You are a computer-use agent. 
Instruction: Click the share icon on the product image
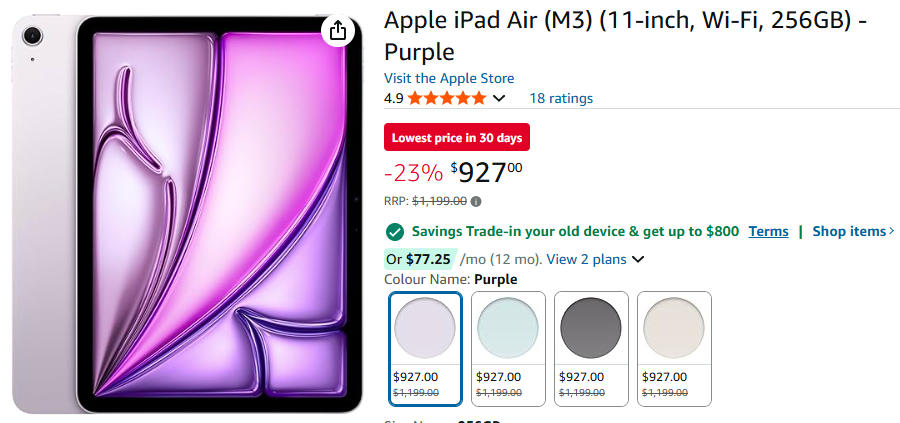tap(338, 31)
